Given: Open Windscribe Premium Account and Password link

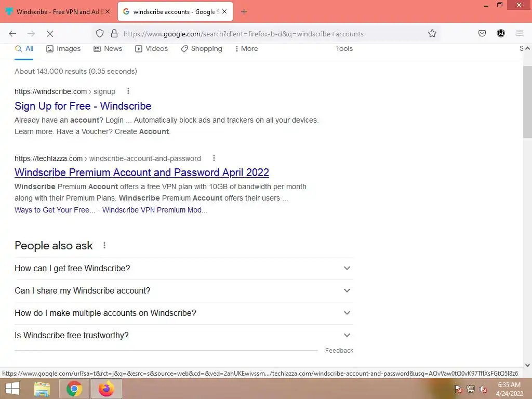Looking at the screenshot, I should pyautogui.click(x=142, y=172).
